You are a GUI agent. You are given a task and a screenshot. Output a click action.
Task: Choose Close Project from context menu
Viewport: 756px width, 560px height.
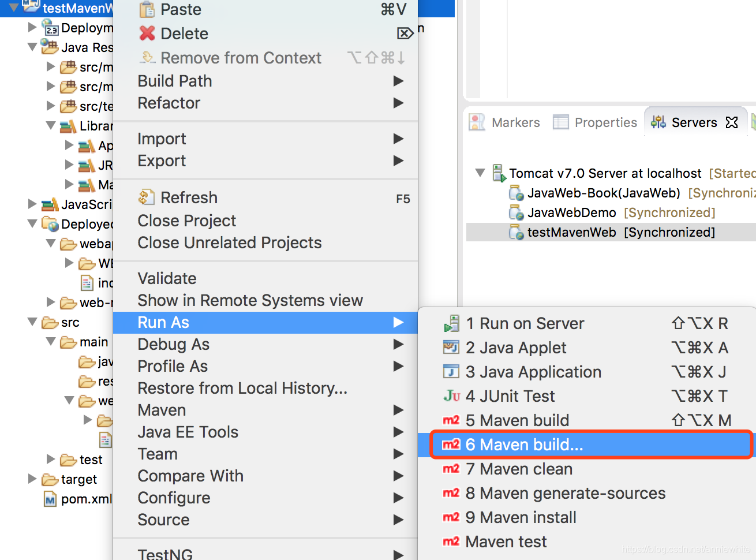(265, 221)
